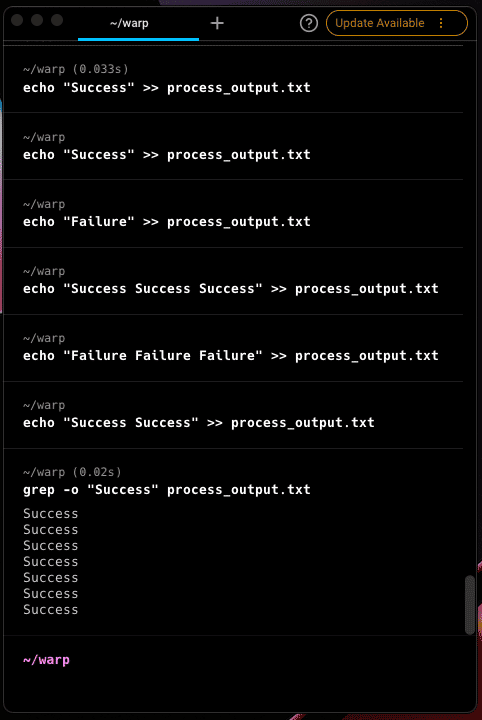Select the first echo block with 0.033s timing
The image size is (482, 720).
pos(233,79)
